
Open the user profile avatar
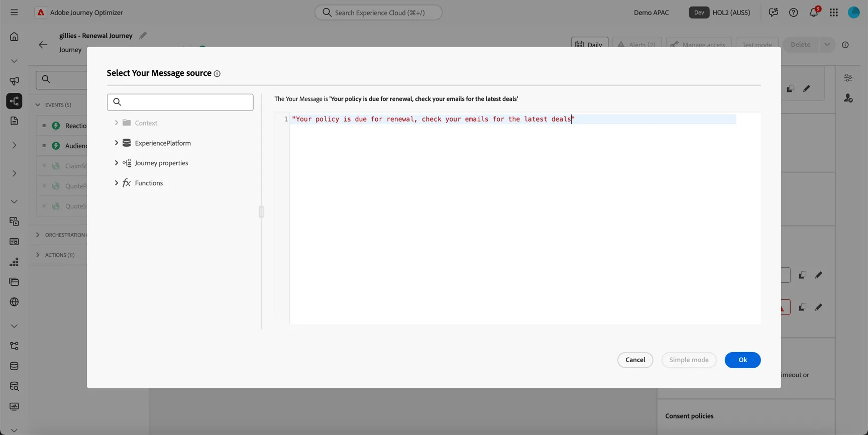pyautogui.click(x=854, y=13)
